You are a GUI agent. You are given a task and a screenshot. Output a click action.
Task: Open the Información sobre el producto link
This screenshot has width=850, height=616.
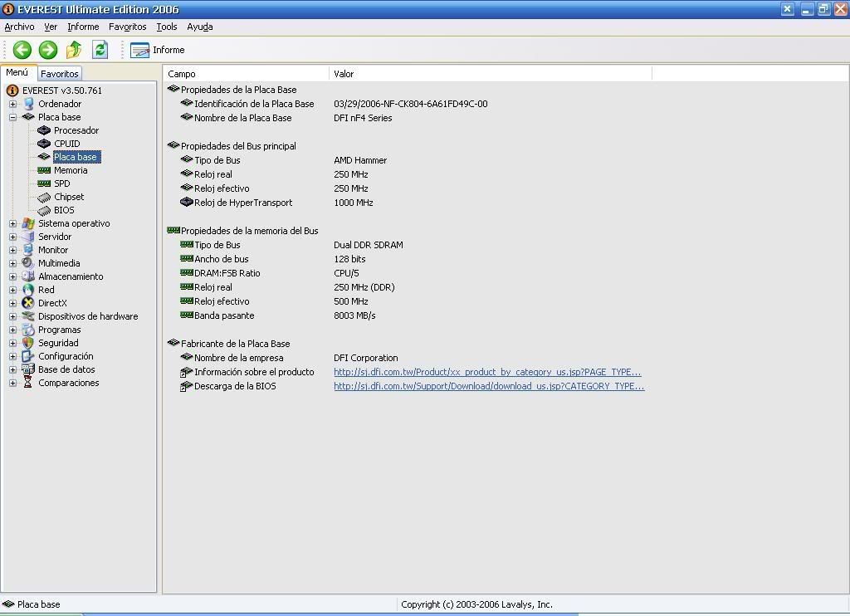click(487, 372)
